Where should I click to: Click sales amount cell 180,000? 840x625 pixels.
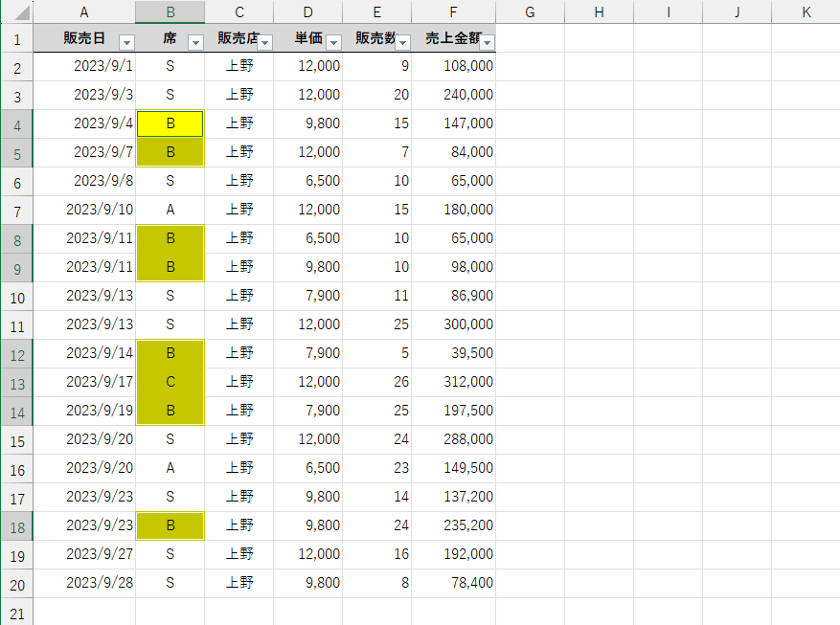click(x=454, y=210)
